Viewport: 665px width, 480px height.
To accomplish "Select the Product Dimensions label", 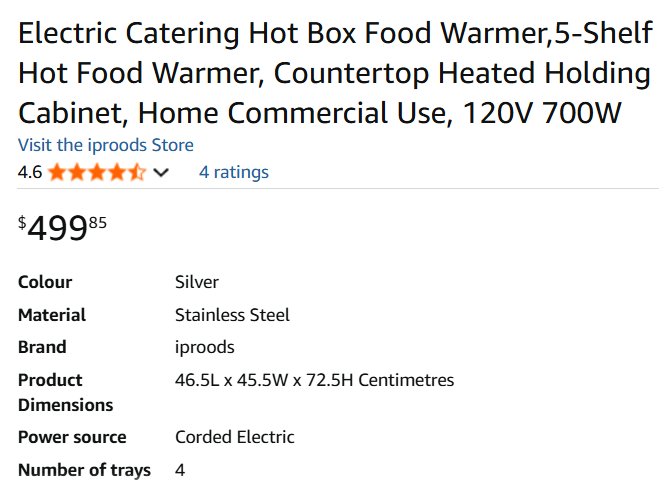I will 65,392.
